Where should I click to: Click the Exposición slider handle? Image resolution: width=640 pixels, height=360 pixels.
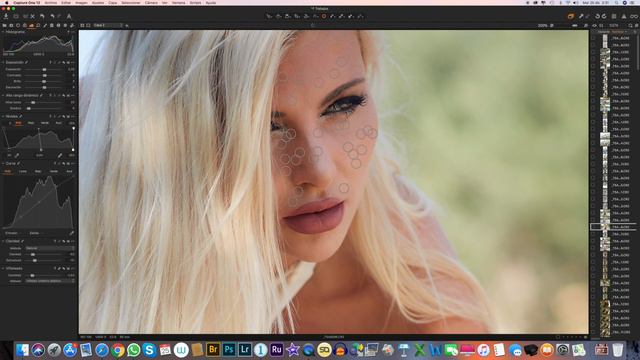[44, 69]
